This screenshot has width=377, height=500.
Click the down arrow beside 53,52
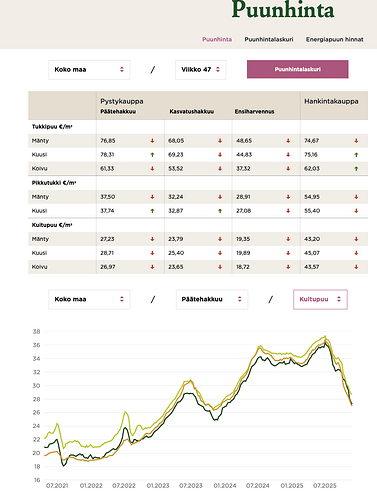[220, 169]
